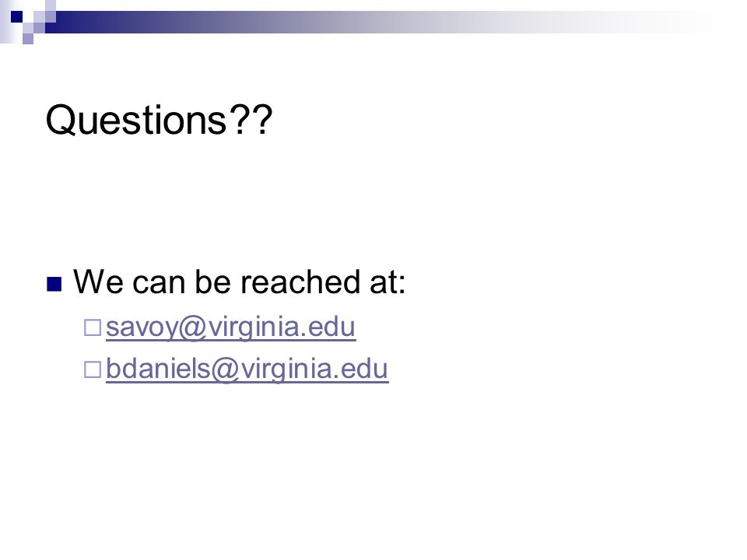The image size is (747, 560).
Task: Select the 'We can be reached at:' text
Action: pyautogui.click(x=239, y=282)
